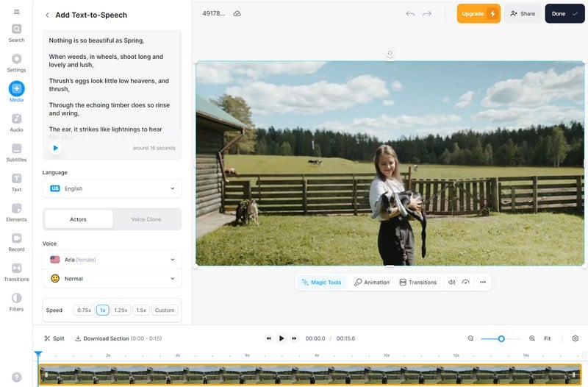Open Transitions in the sidebar
Screen dimensions: 588x387
16,272
